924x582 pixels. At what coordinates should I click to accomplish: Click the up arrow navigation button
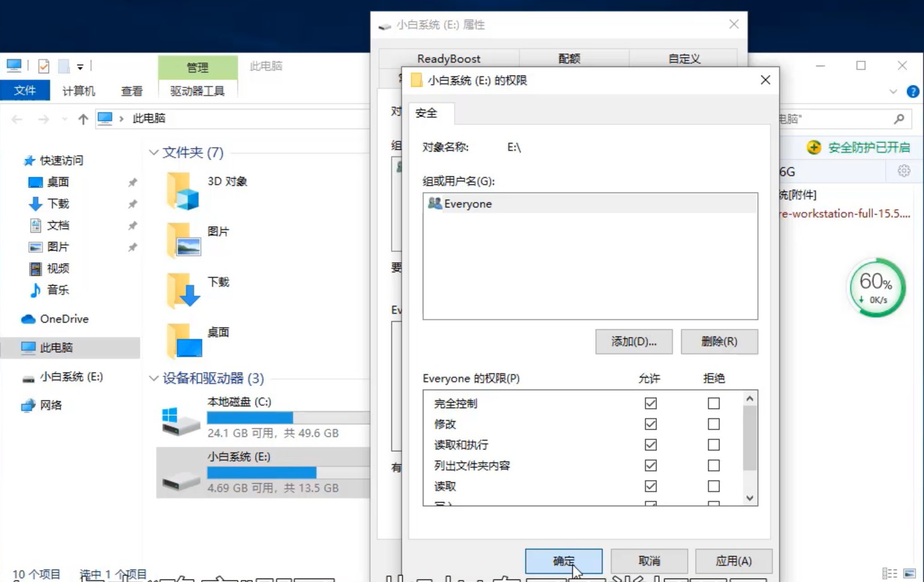coord(83,119)
